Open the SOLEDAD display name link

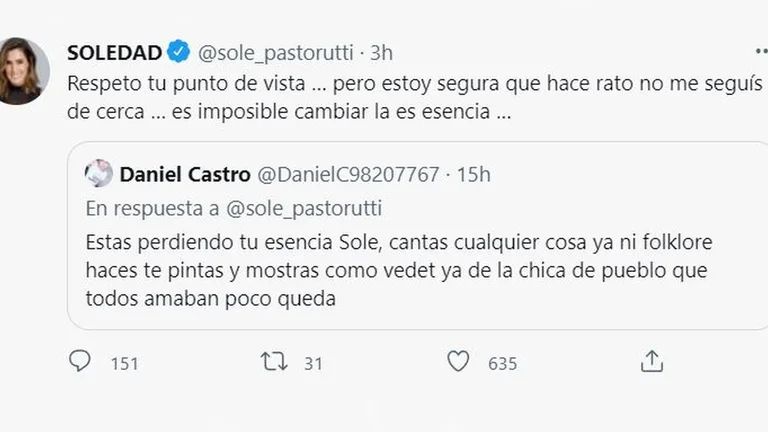[x=114, y=51]
